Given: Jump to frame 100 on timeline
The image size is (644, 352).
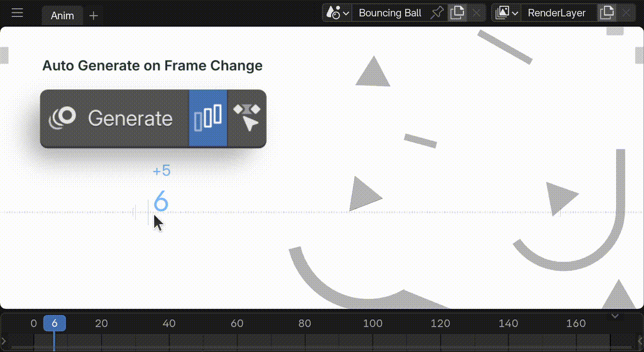Looking at the screenshot, I should [372, 324].
